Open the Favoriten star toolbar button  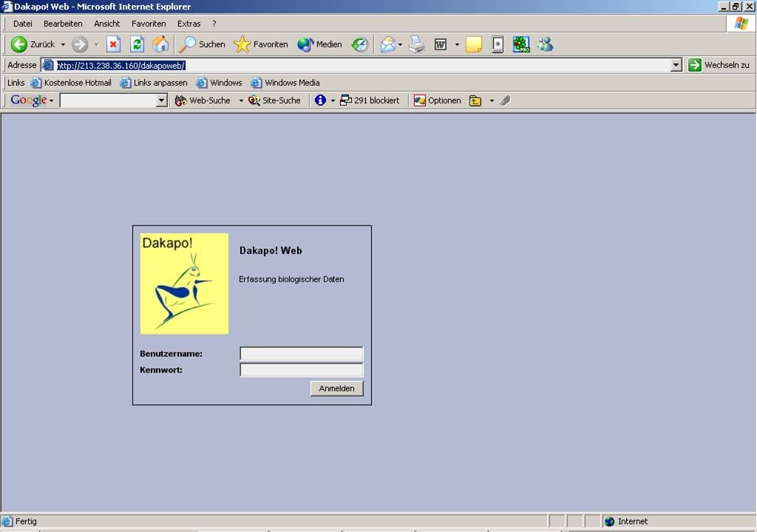pos(261,44)
